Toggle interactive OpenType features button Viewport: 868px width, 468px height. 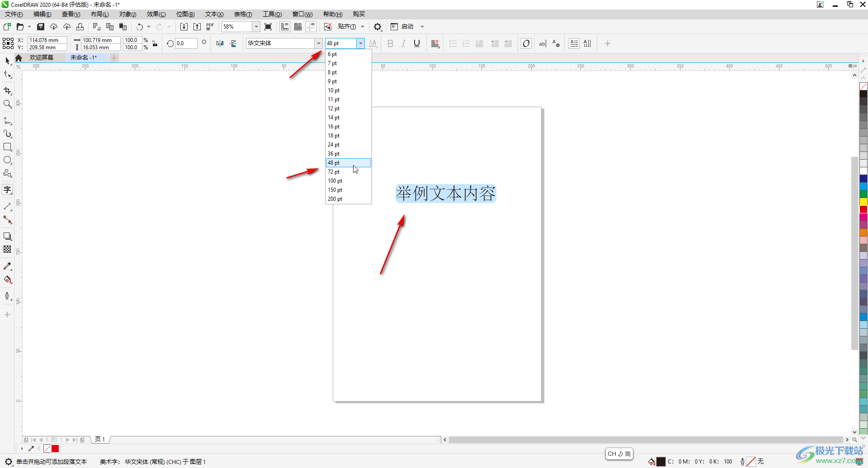pyautogui.click(x=526, y=43)
